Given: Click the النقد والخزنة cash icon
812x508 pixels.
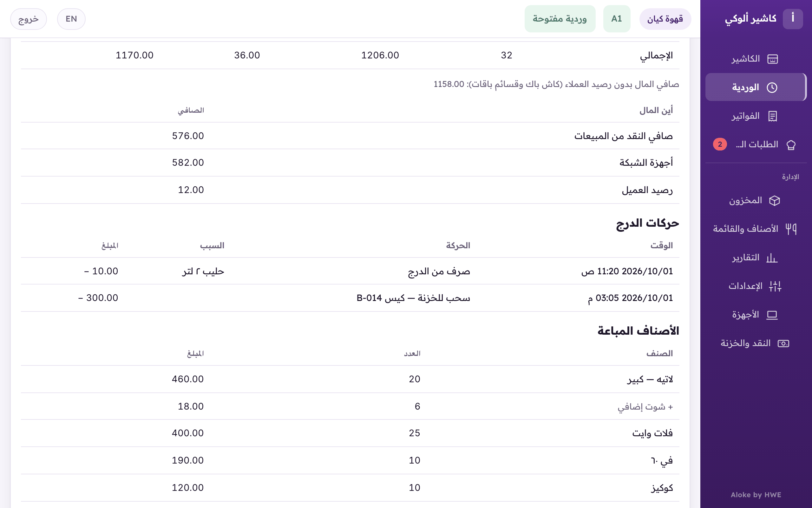Looking at the screenshot, I should click(783, 343).
